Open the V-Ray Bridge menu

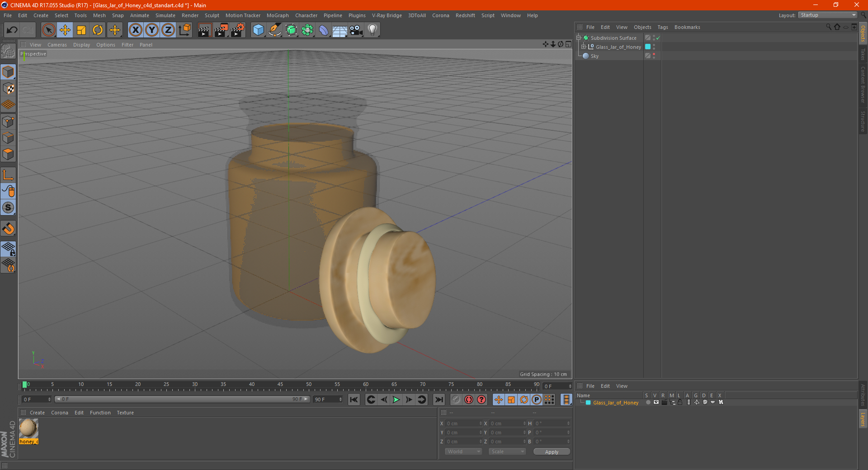pos(387,15)
